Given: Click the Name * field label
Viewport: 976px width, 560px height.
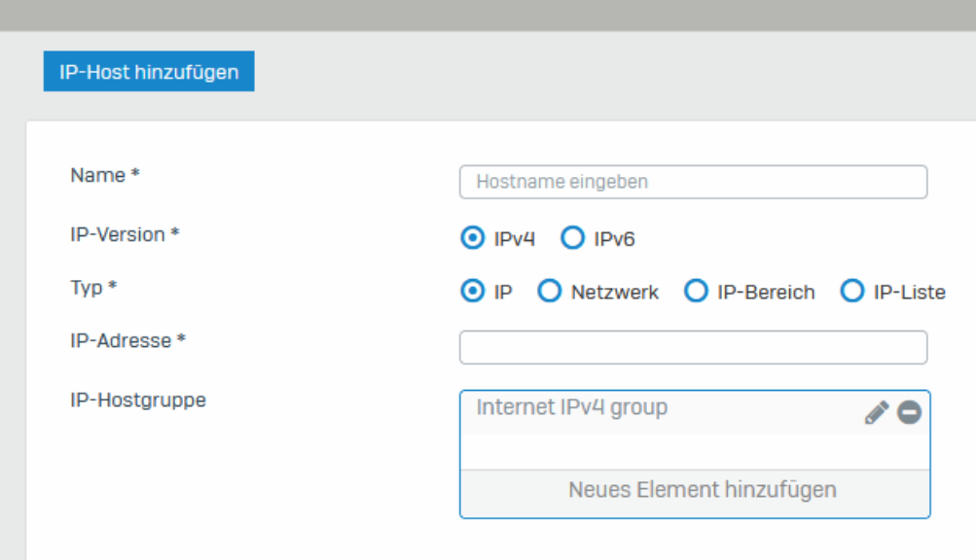Looking at the screenshot, I should pos(104,175).
